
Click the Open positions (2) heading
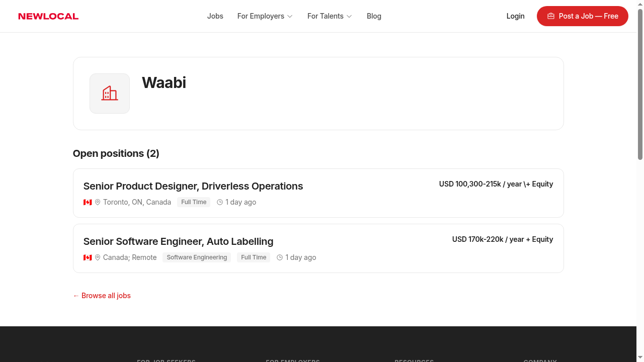116,153
